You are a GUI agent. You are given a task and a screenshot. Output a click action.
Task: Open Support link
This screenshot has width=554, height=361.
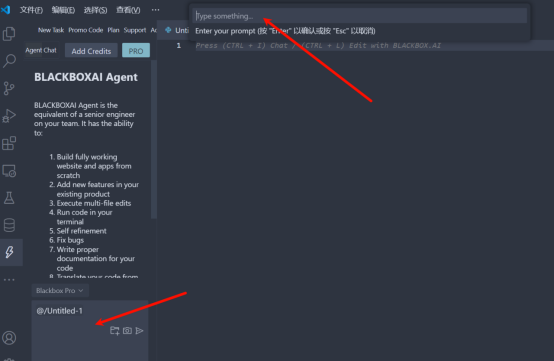tap(135, 30)
